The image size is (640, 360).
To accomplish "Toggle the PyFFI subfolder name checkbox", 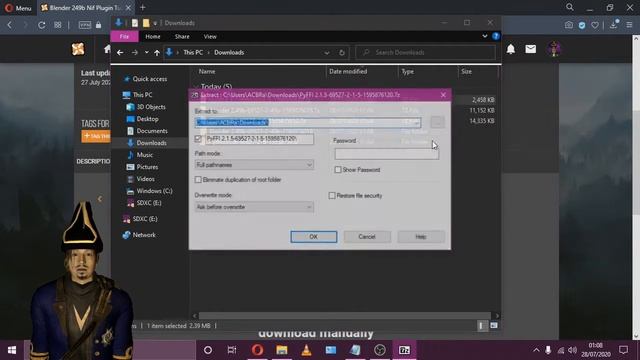I will click(x=198, y=139).
